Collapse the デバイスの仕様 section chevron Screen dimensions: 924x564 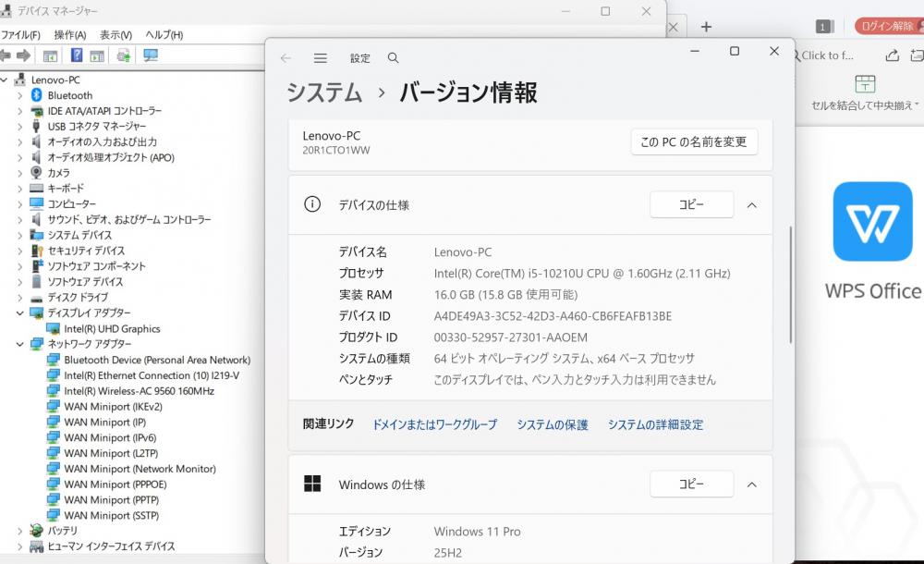click(x=752, y=204)
